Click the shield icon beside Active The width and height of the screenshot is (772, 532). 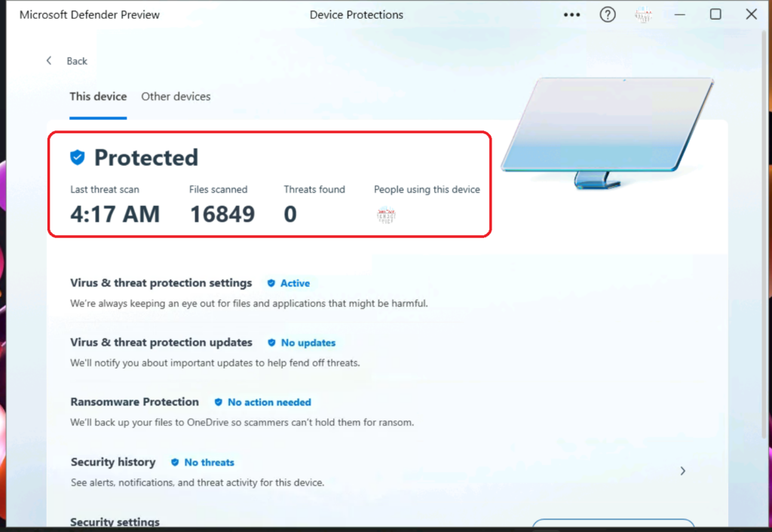tap(271, 283)
